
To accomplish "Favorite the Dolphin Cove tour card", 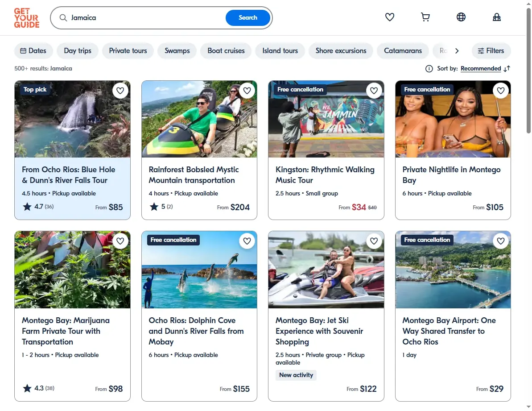I will (247, 241).
